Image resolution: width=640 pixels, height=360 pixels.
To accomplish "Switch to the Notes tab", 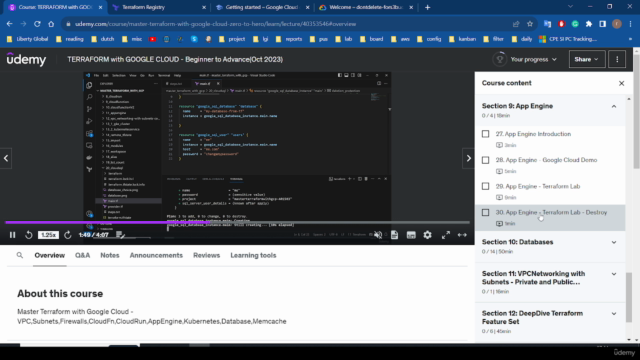I will pos(109,256).
